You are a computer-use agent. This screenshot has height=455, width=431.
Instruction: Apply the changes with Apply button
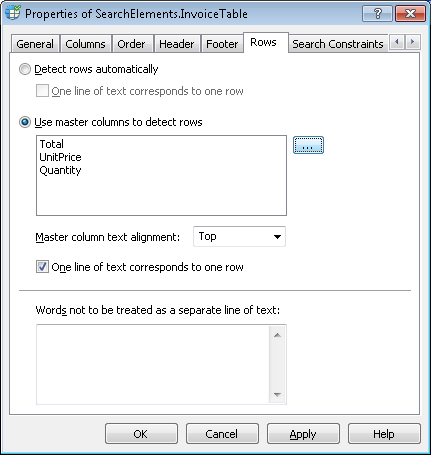303,434
